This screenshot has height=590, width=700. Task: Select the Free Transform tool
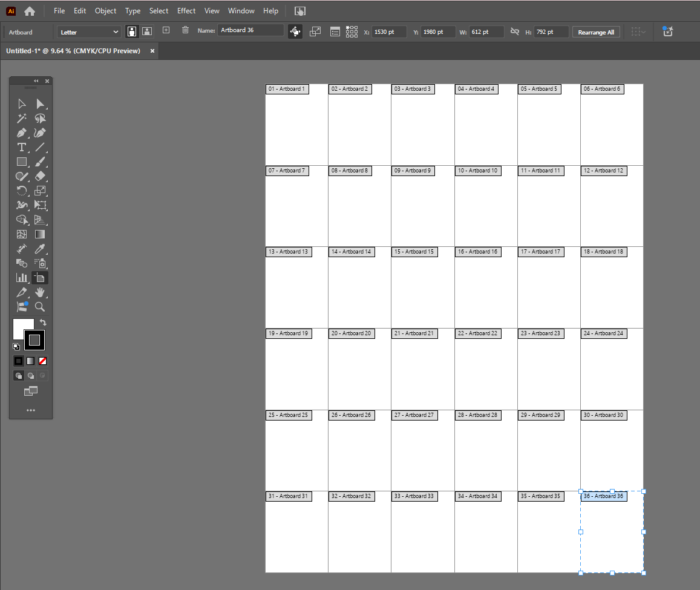40,206
